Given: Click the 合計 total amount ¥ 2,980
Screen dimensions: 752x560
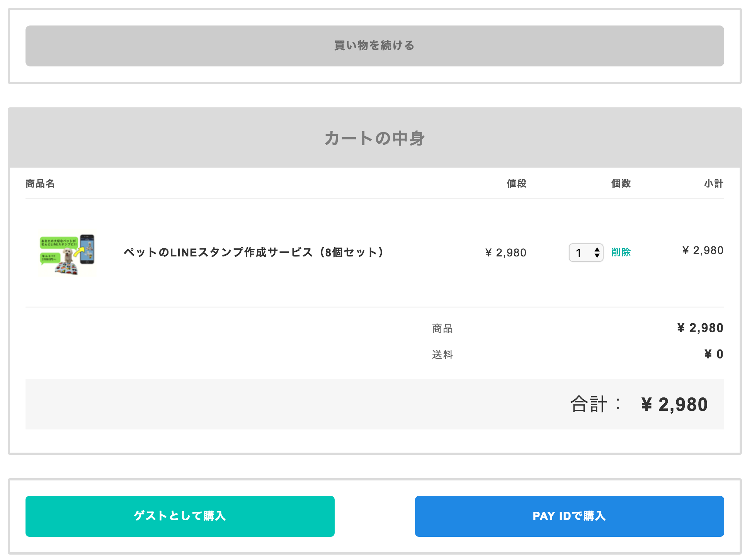Looking at the screenshot, I should tap(674, 404).
